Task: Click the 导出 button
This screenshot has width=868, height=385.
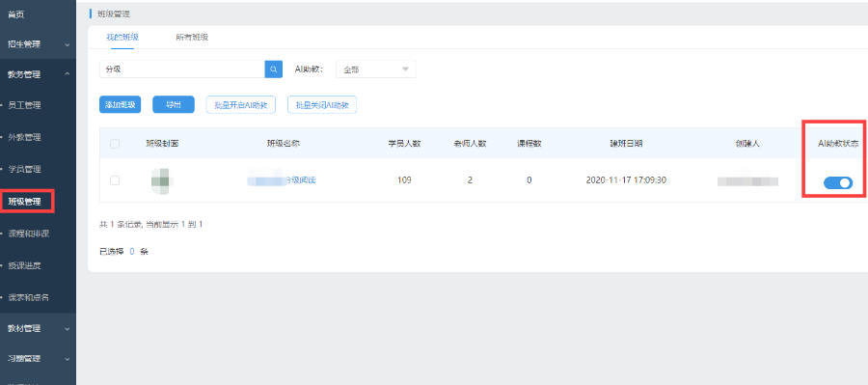Action: 174,105
